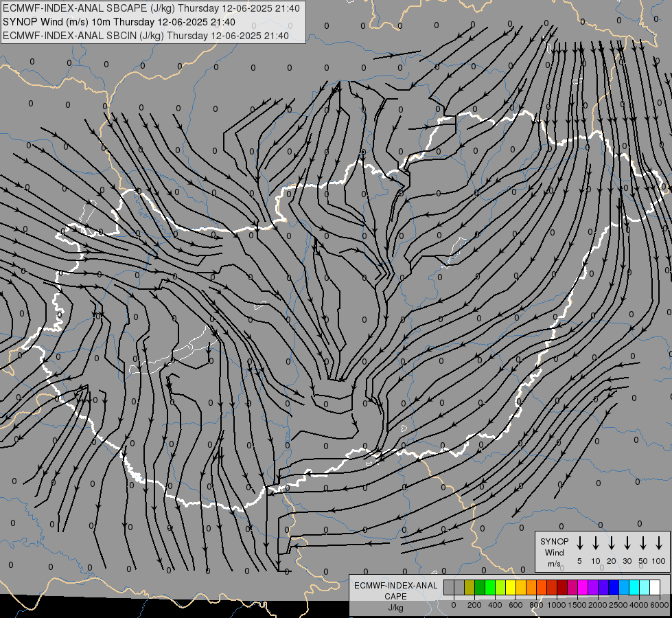This screenshot has width=672, height=618.
Task: Click the ECMWF-INDEX-ANAL SBCIN title line
Action: tap(146, 36)
